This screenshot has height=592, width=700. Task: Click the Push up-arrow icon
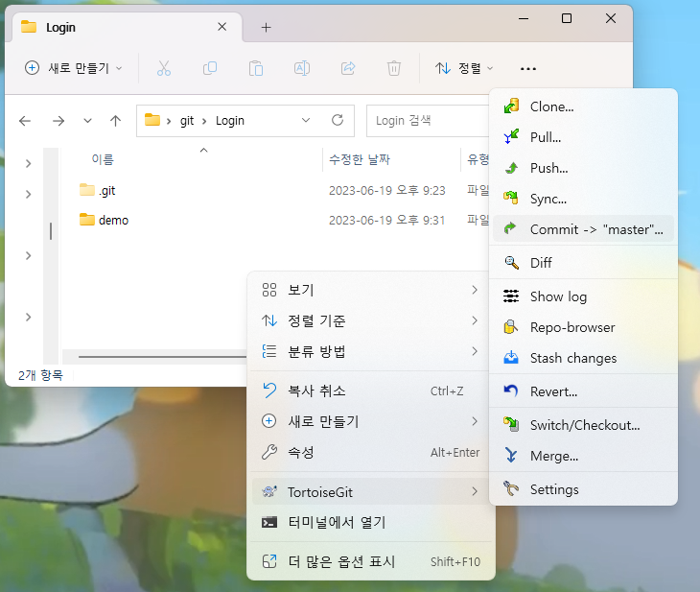pyautogui.click(x=511, y=168)
